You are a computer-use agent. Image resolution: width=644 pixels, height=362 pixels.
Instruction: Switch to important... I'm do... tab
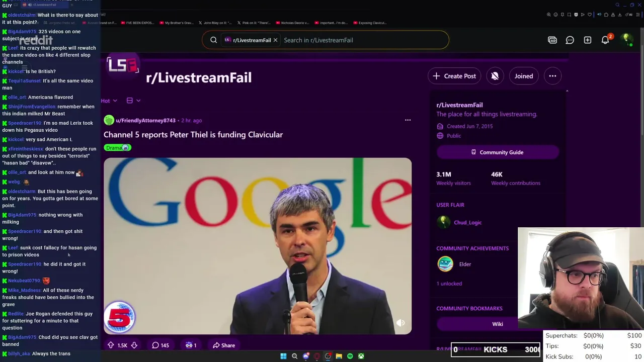click(x=331, y=23)
